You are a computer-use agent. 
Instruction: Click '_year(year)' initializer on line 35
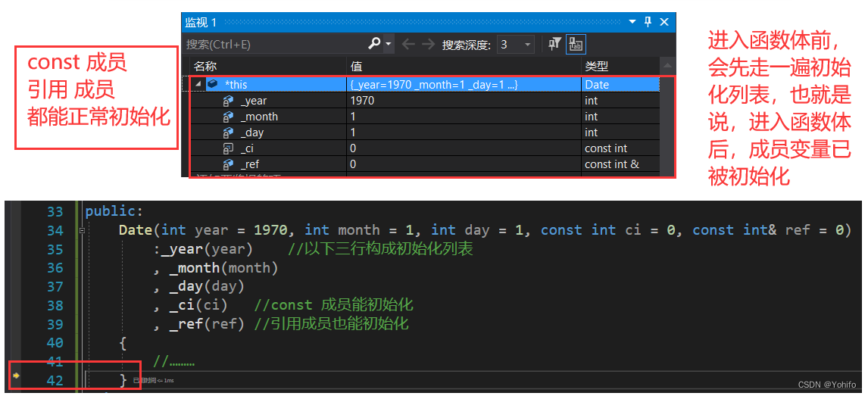click(206, 249)
